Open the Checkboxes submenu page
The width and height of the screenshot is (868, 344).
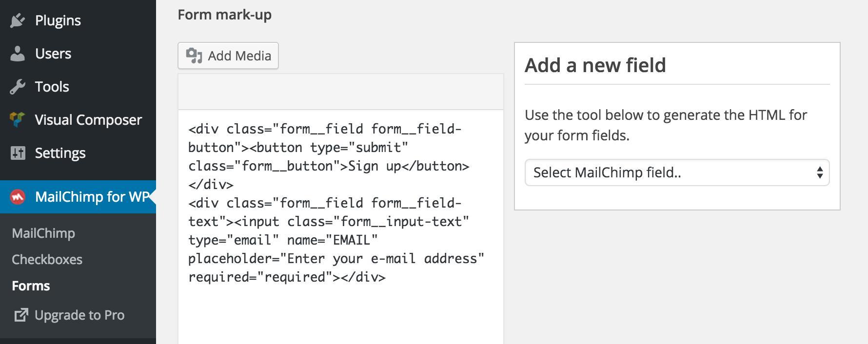[47, 260]
